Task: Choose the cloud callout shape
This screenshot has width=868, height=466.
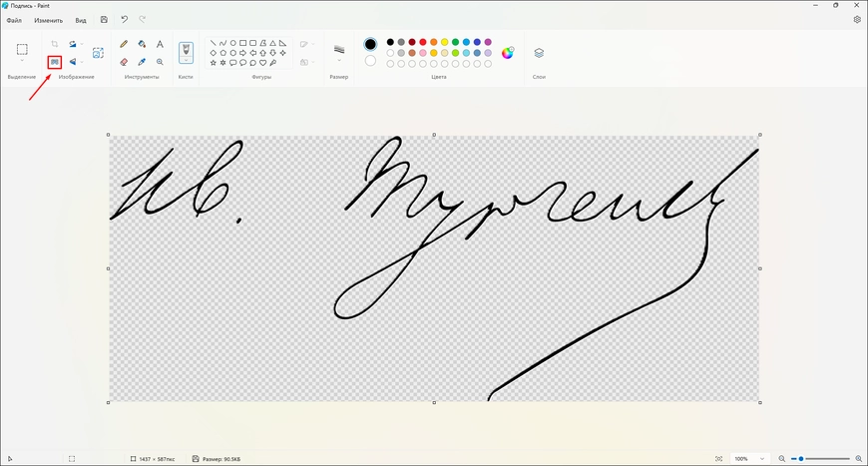Action: coord(253,63)
